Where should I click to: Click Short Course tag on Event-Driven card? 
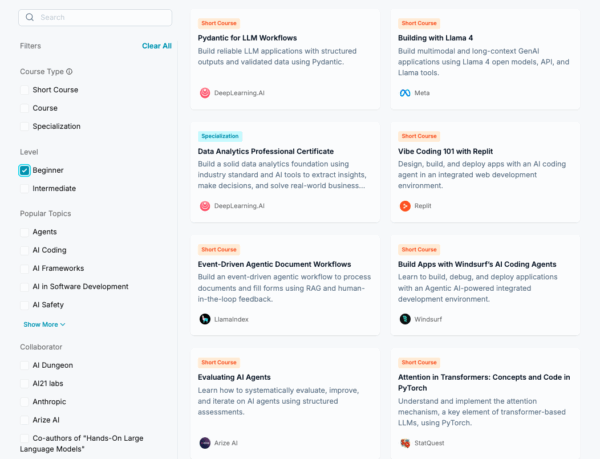219,249
